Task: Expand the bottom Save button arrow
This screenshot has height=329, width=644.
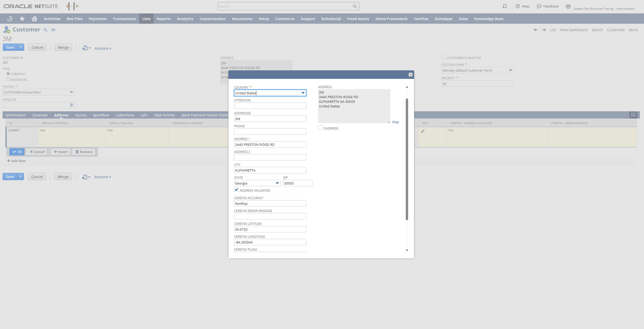Action: pos(21,177)
